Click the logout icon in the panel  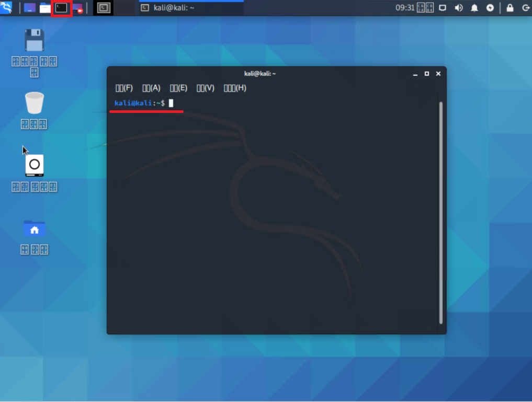click(x=526, y=8)
